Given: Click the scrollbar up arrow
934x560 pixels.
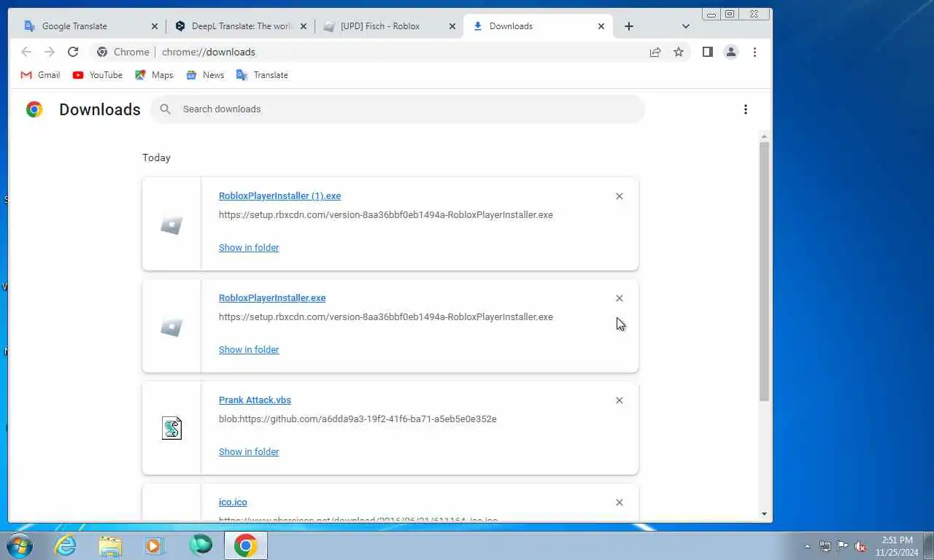Looking at the screenshot, I should (764, 136).
